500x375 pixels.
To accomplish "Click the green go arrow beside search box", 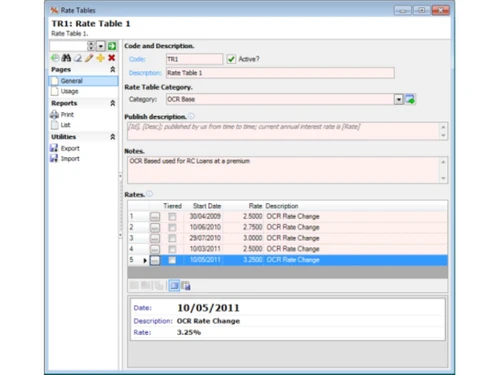I will click(112, 46).
